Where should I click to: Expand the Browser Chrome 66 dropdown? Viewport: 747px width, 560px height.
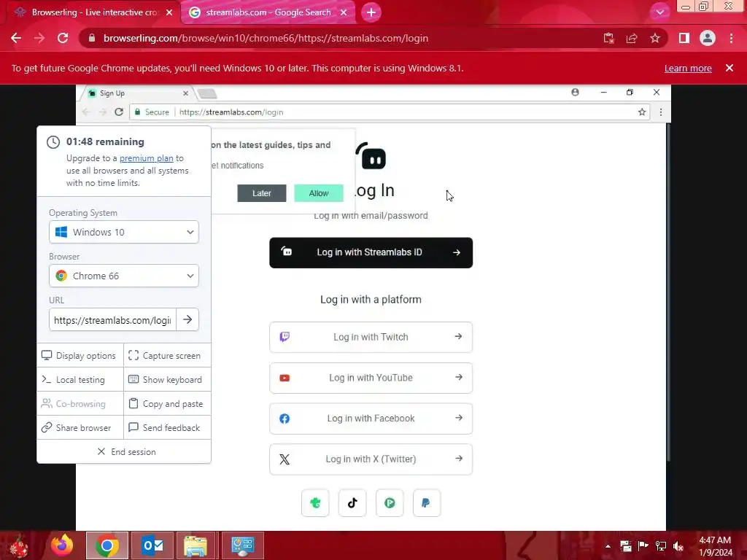click(124, 276)
